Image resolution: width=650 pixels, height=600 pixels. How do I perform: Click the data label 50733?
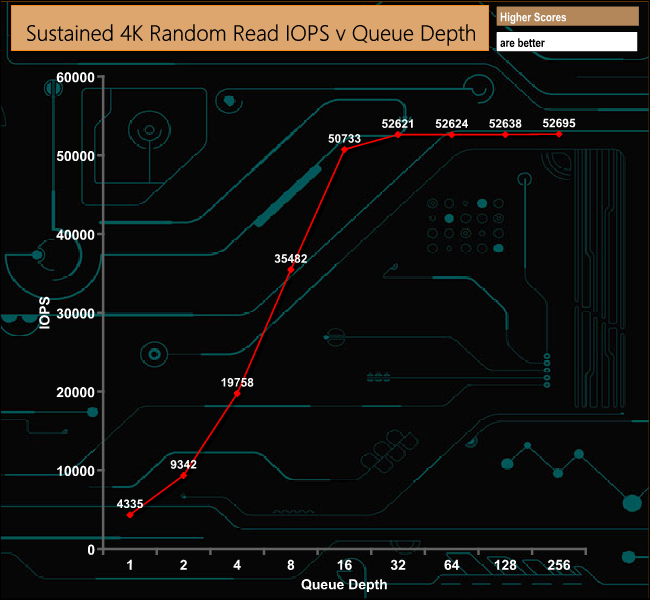point(344,138)
